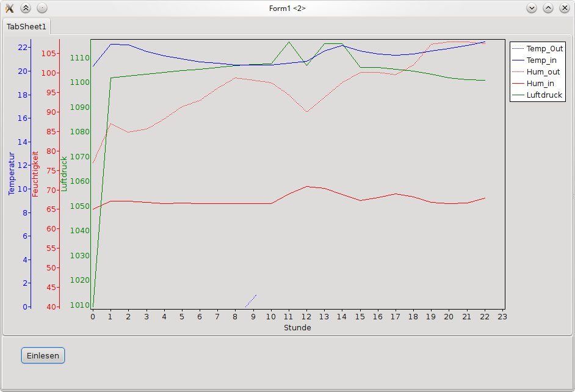Image resolution: width=575 pixels, height=392 pixels.
Task: Click the red Feuchtigkeit axis title
Action: tap(35, 174)
